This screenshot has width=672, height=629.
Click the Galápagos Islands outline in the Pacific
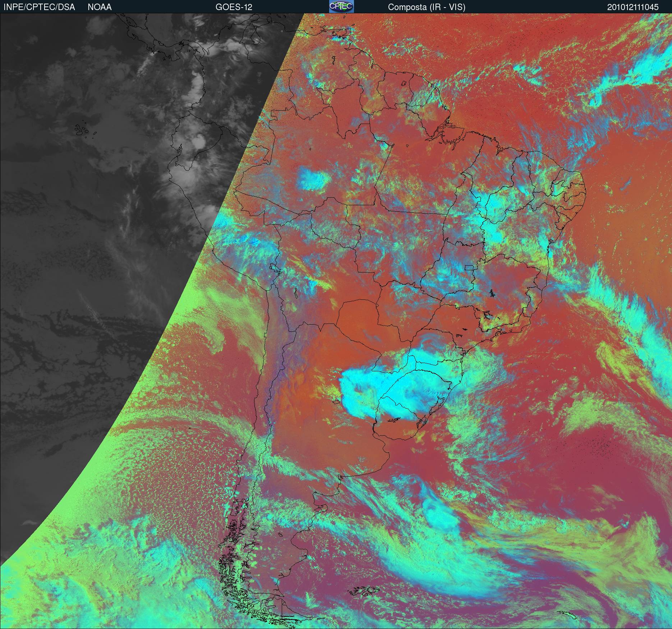[x=83, y=130]
